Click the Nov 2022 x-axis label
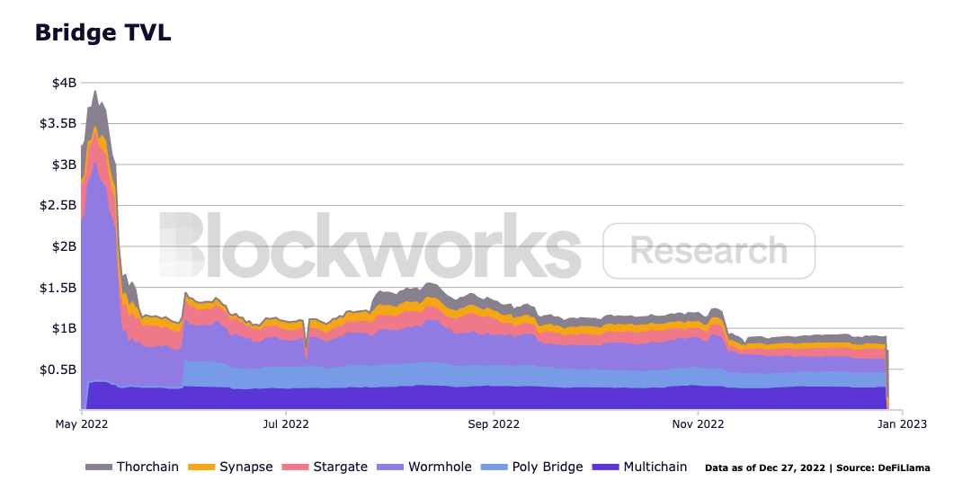980x490 pixels. point(698,422)
